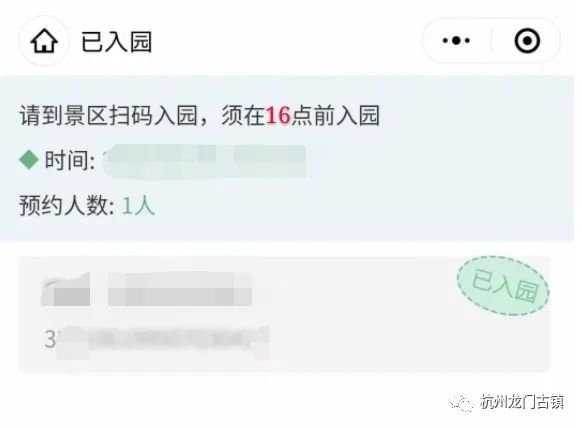Viewport: 582px width, 428px height.
Task: Click the 时间 label
Action: (69, 160)
